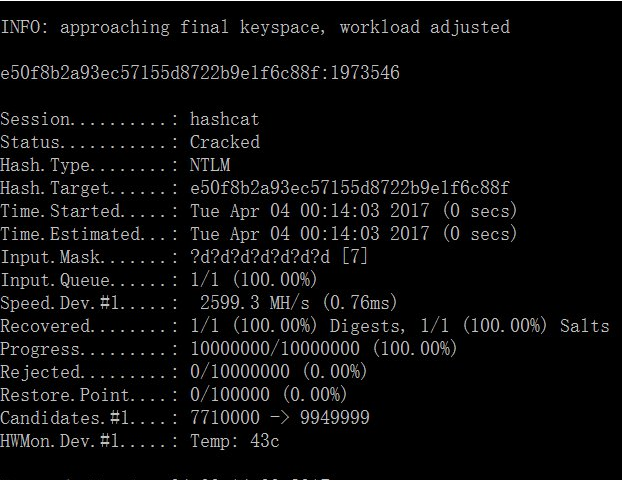
Task: Click the Input.Mask ?d?d?d?d?d?d?d value
Action: [x=260, y=257]
